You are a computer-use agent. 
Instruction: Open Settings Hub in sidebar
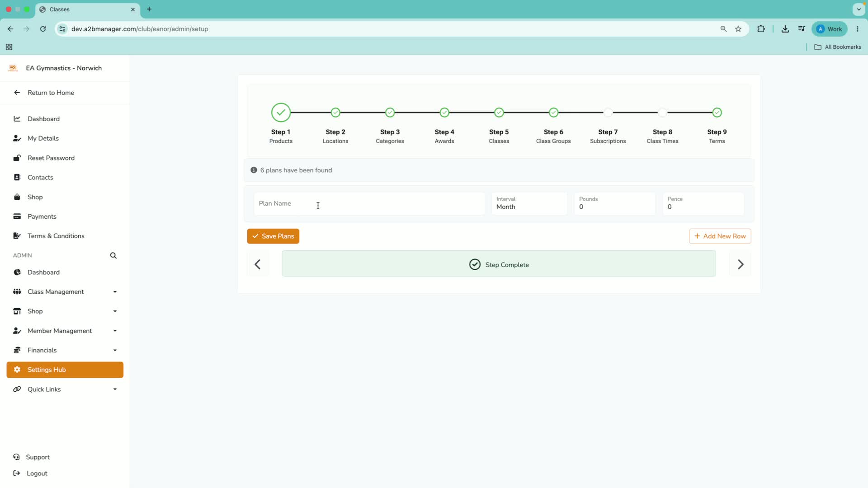pos(65,370)
